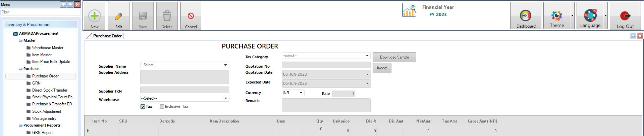Click the Download Sample button
Image resolution: width=644 pixels, height=136 pixels.
coord(394,57)
